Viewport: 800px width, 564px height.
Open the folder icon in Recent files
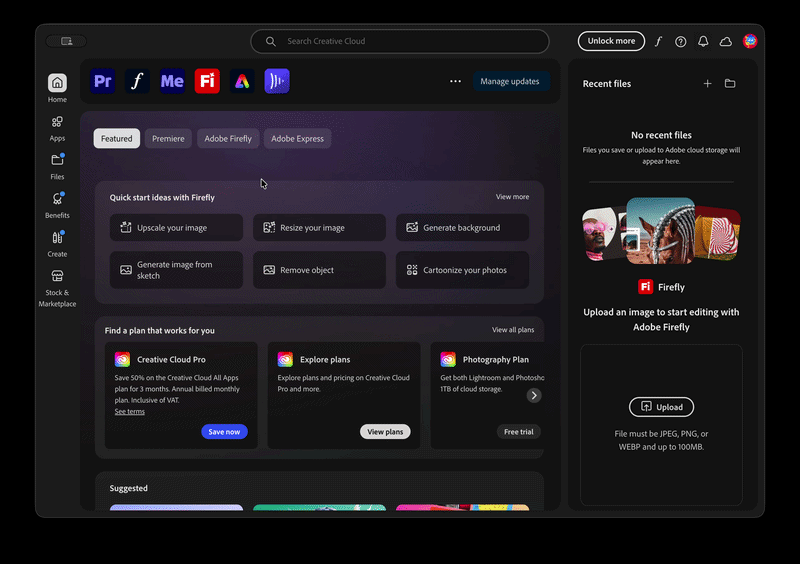click(730, 83)
